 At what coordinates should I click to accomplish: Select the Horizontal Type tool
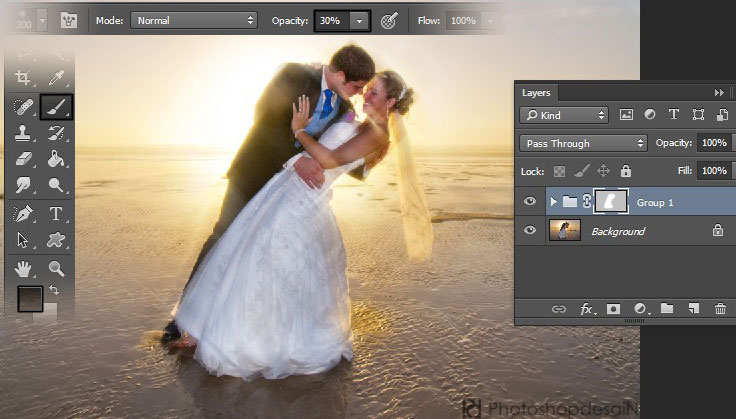click(56, 213)
